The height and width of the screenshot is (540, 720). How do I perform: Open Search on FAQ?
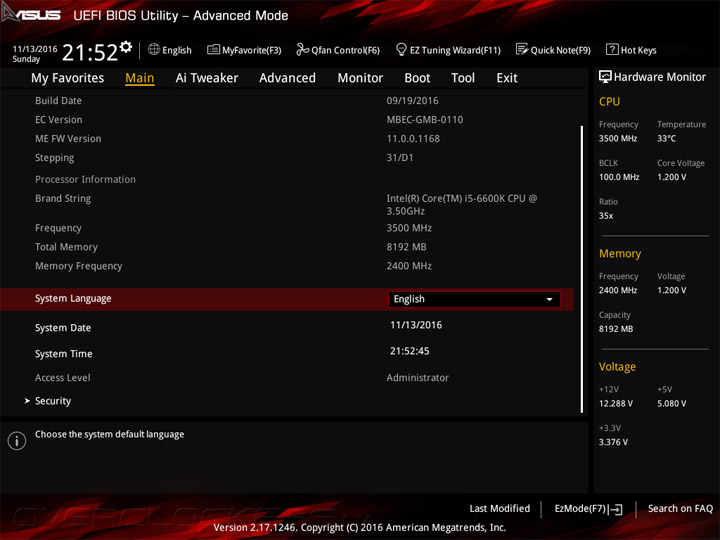click(680, 508)
